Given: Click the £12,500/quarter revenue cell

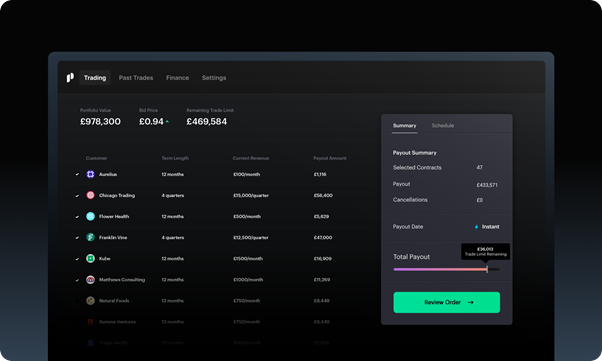Looking at the screenshot, I should click(x=251, y=238).
